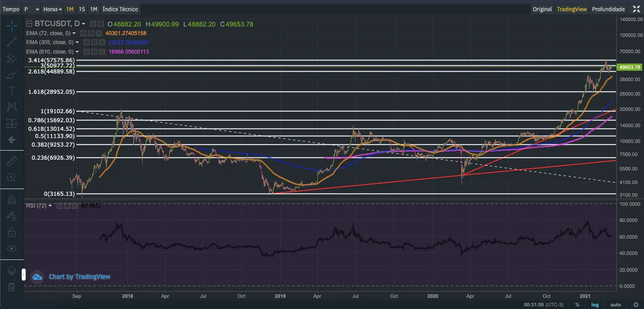Remove the EMA 72 indicator
644x309 pixels.
coord(99,33)
